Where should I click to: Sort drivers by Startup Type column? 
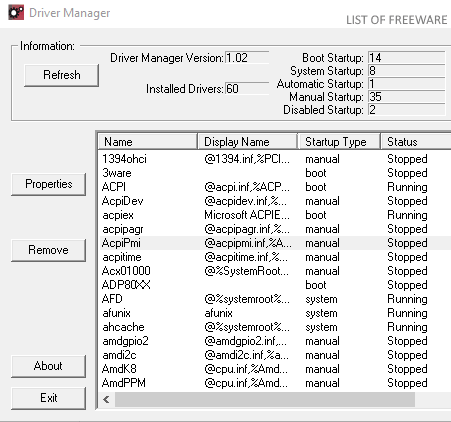coord(339,142)
